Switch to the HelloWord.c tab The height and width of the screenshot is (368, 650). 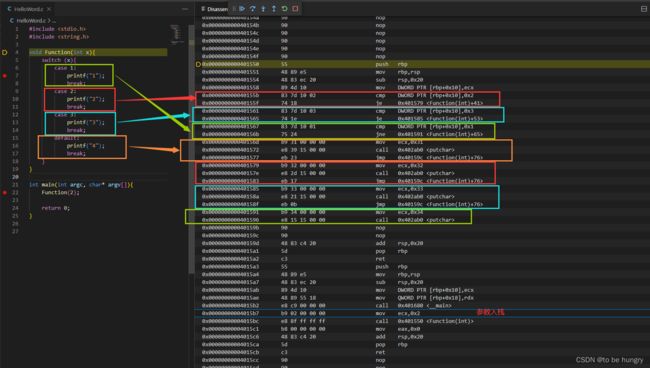(29, 9)
